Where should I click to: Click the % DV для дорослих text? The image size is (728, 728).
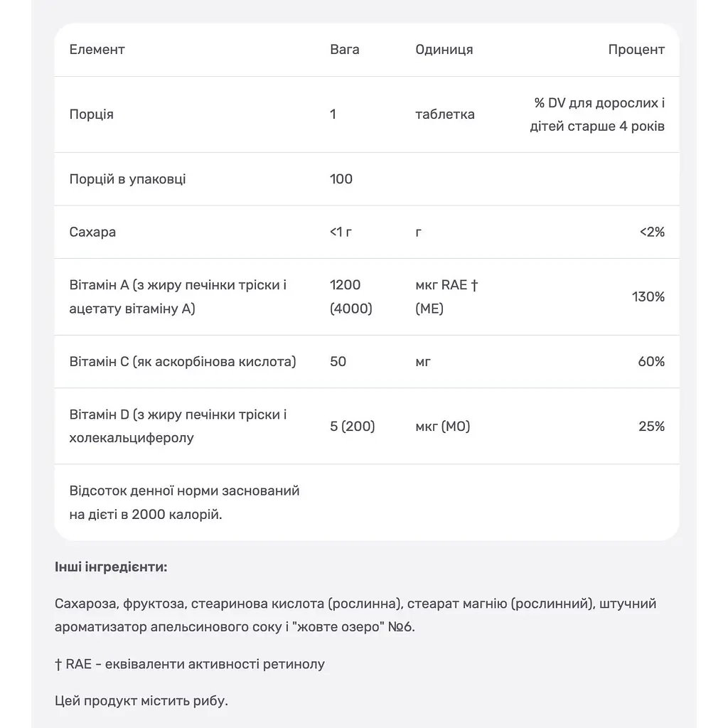(x=599, y=103)
